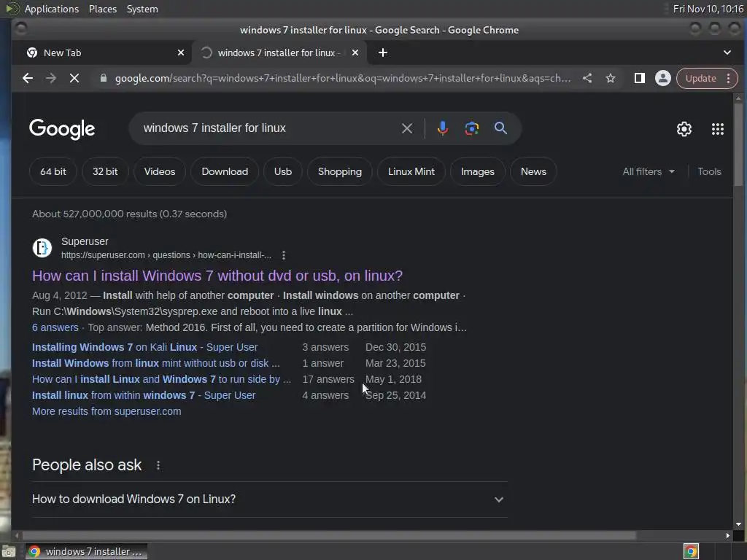Open the Applications menu
The width and height of the screenshot is (747, 560).
[x=52, y=9]
